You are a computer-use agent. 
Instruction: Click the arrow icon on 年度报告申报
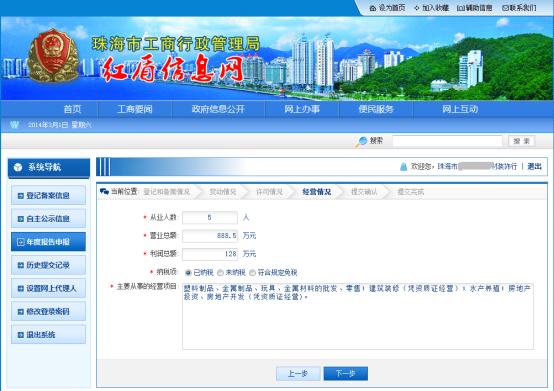tap(21, 242)
